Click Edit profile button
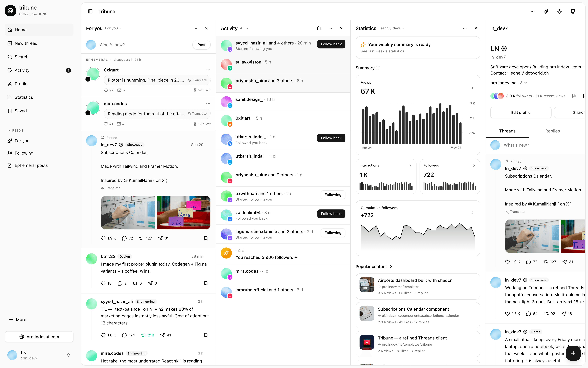The height and width of the screenshot is (368, 588). click(521, 112)
